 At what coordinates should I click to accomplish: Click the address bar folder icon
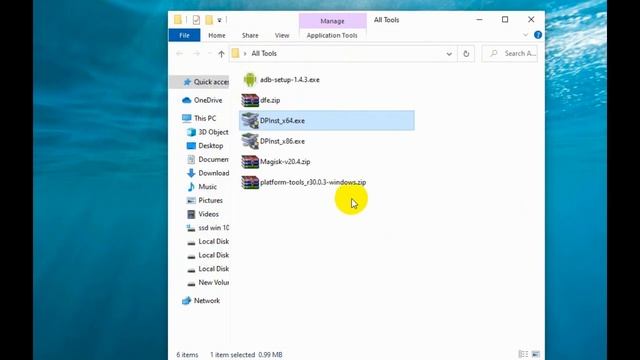click(x=236, y=53)
